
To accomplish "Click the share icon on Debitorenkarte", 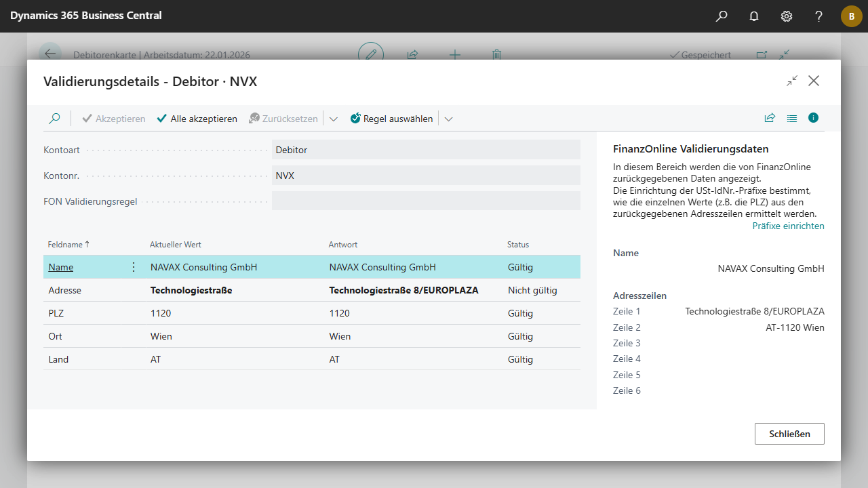I will [x=412, y=55].
